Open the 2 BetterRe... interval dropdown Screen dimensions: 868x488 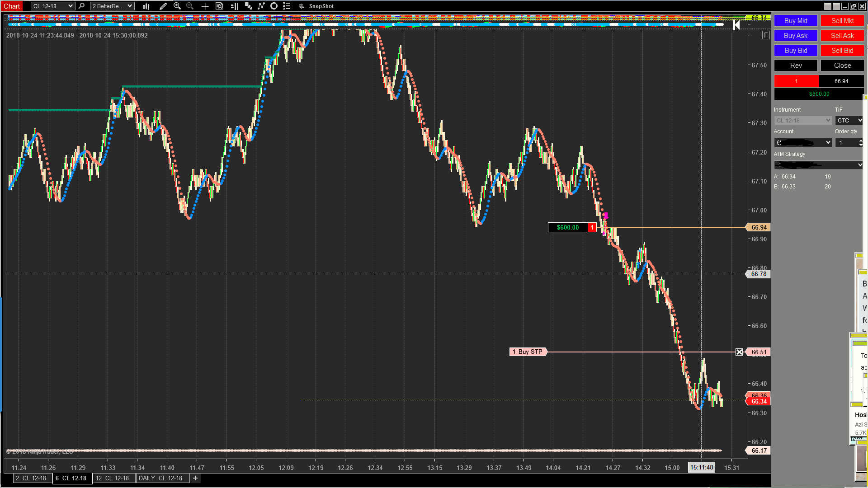coord(112,6)
